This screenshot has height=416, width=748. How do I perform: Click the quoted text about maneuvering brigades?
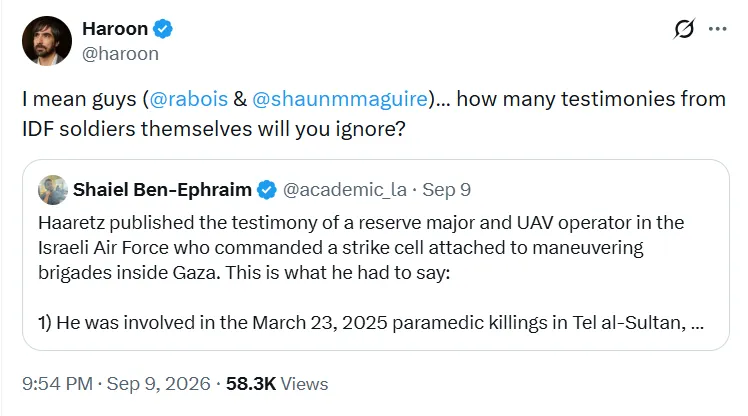[361, 248]
